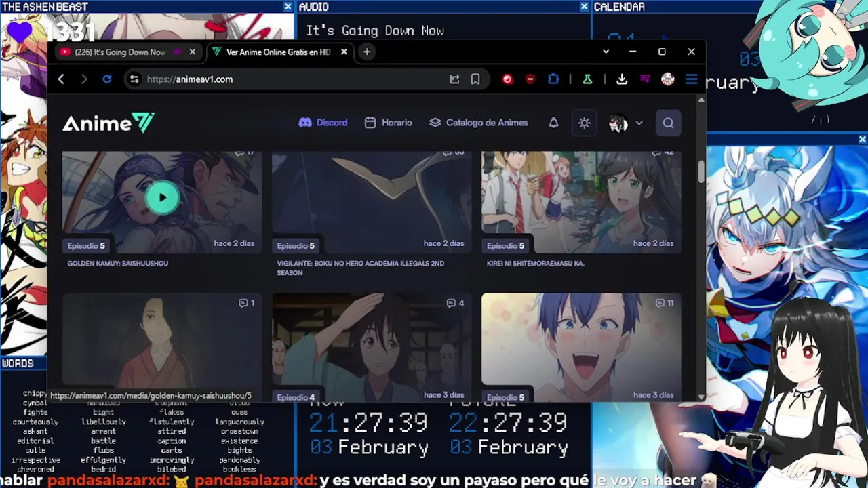Viewport: 868px width, 488px height.
Task: Open site information icon in address bar
Action: tap(134, 79)
